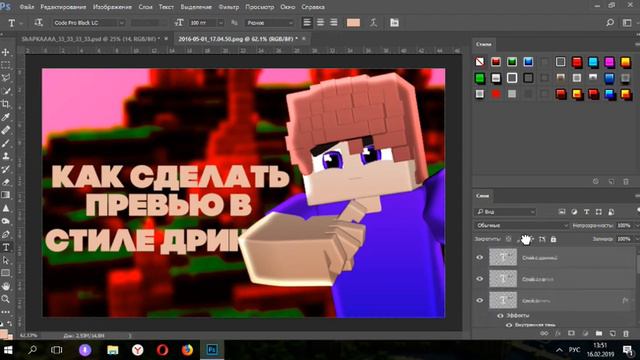
Task: Delete style with Styles panel trash icon
Action: pos(626,181)
